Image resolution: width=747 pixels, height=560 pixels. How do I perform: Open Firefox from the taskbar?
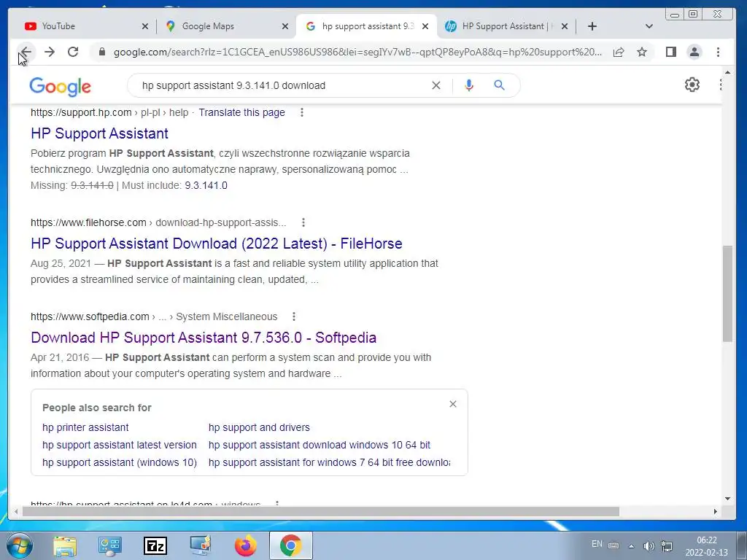tap(246, 546)
